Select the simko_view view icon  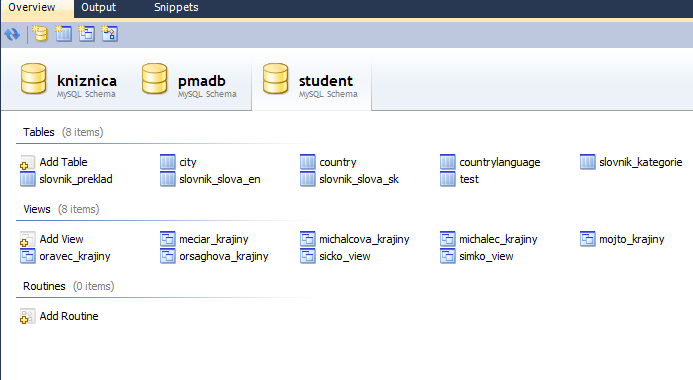pos(448,256)
